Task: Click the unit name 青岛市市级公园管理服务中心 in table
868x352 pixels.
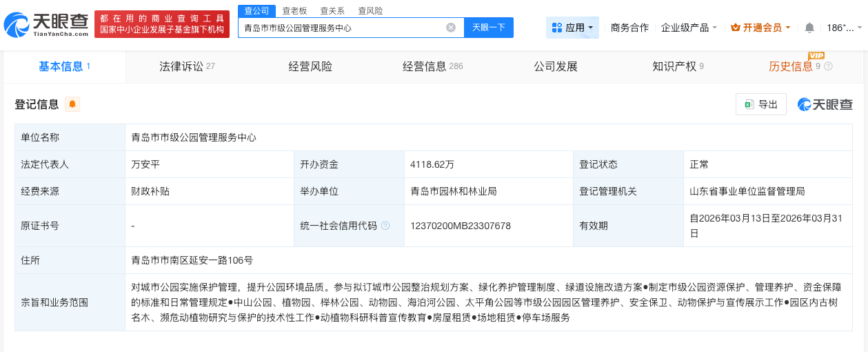Action: pos(194,137)
